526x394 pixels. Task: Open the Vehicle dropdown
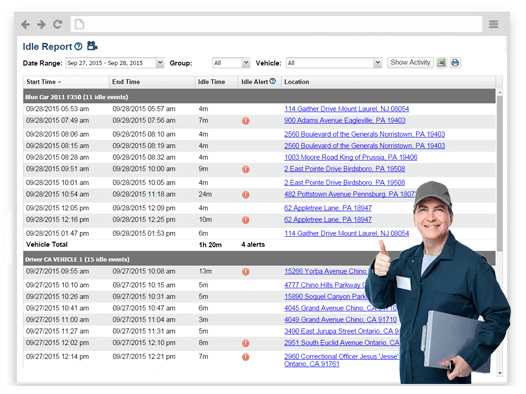(x=378, y=63)
